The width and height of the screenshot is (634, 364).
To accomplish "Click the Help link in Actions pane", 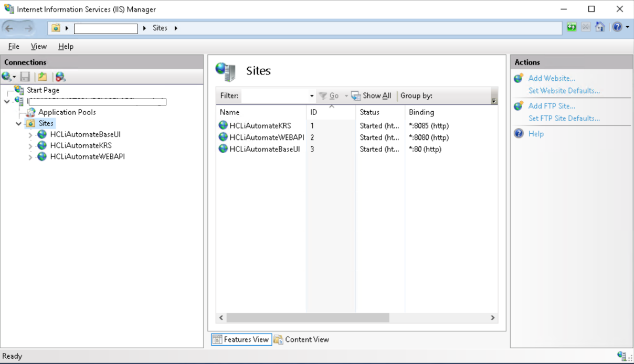I will [x=536, y=134].
